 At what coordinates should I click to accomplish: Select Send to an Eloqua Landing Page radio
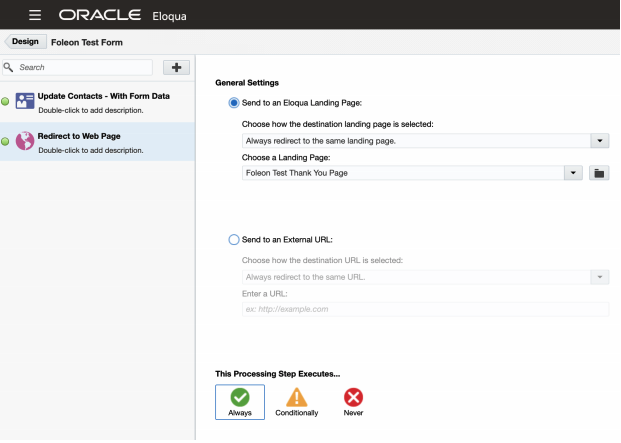234,102
